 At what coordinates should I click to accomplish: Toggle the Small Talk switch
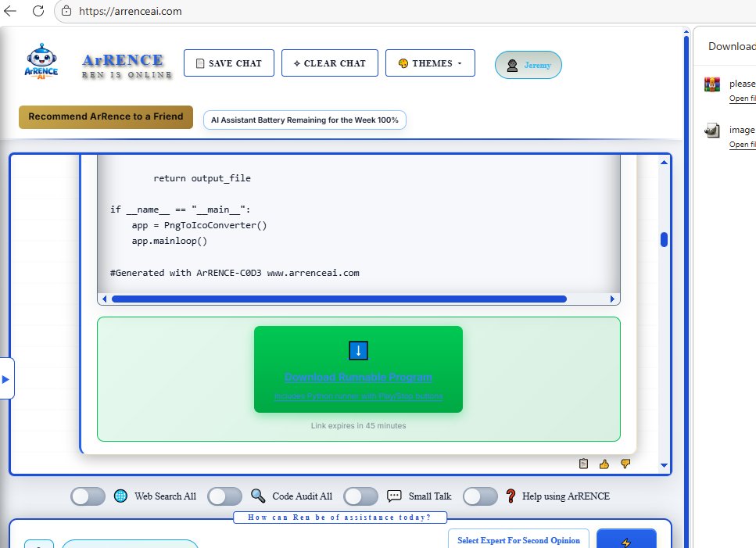click(x=360, y=496)
